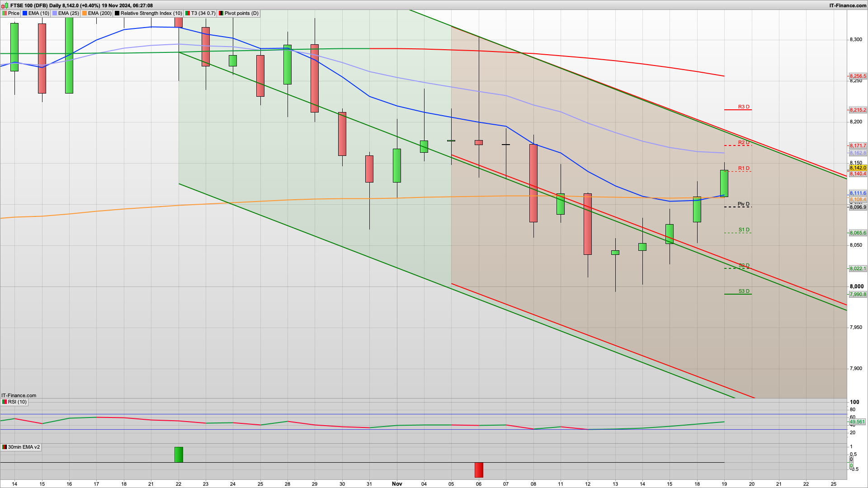Click the 8,256.5 price tag on axis

(x=858, y=76)
